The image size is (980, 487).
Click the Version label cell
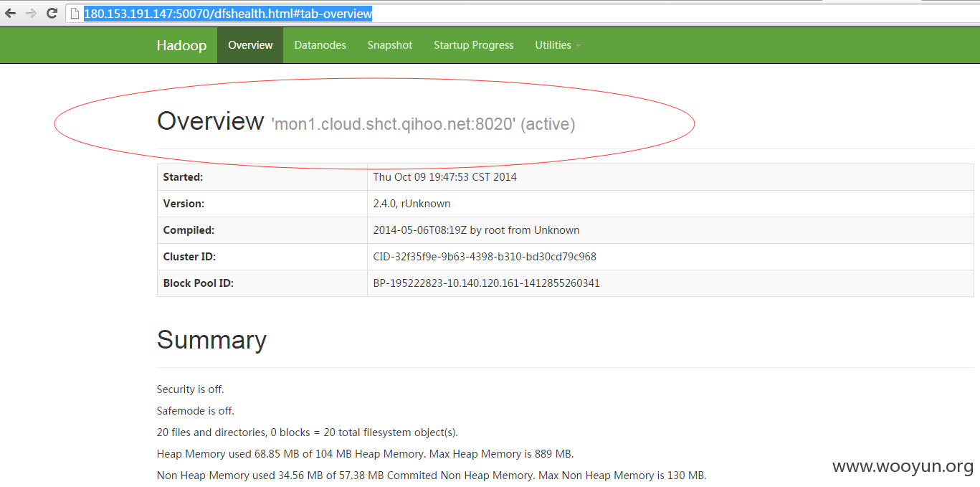click(x=262, y=204)
